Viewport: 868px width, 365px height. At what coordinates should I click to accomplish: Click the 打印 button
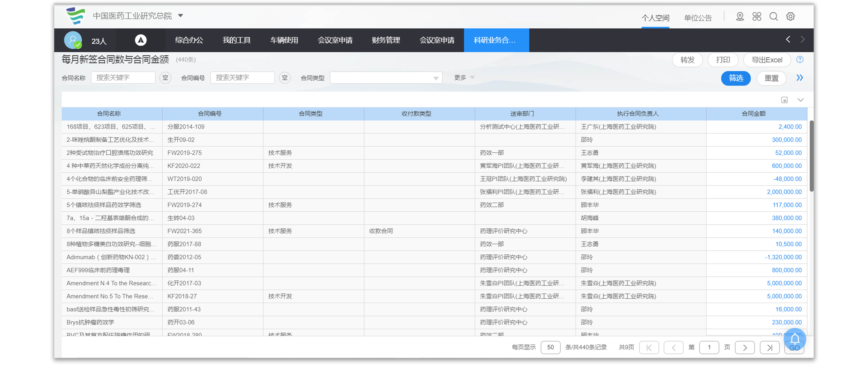coord(723,60)
